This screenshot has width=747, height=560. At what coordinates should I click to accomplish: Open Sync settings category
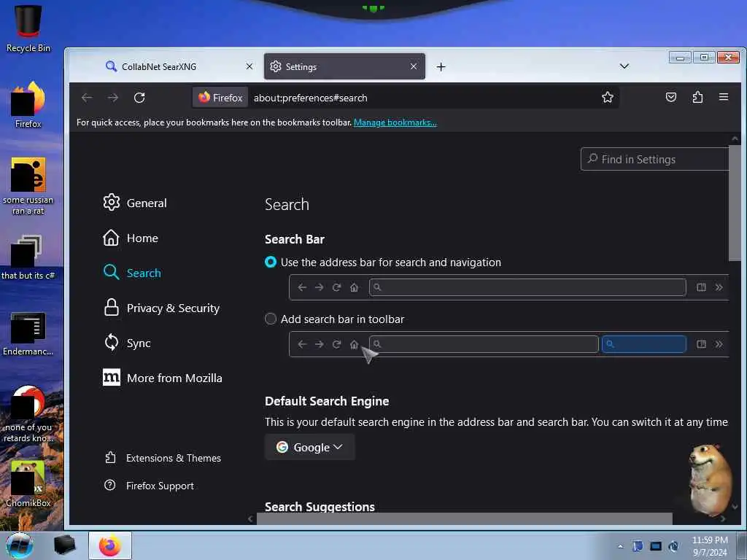(x=127, y=343)
